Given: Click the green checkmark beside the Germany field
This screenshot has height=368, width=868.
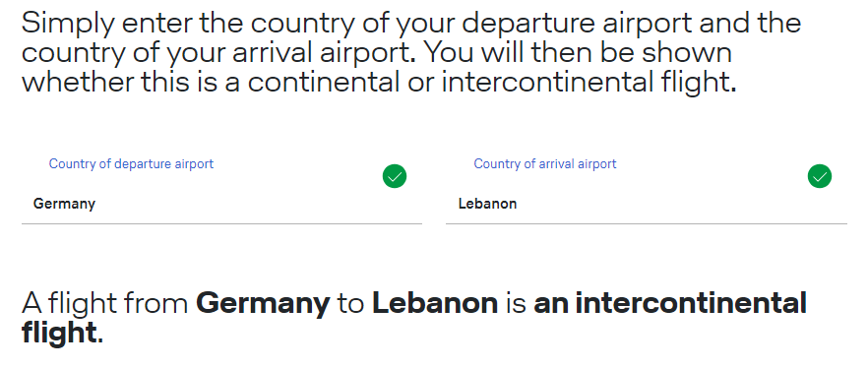Looking at the screenshot, I should pyautogui.click(x=394, y=176).
